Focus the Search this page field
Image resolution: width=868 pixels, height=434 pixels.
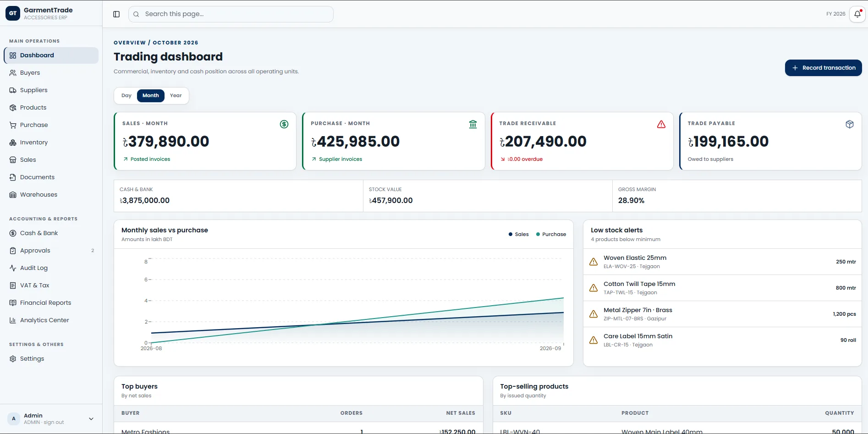click(231, 14)
